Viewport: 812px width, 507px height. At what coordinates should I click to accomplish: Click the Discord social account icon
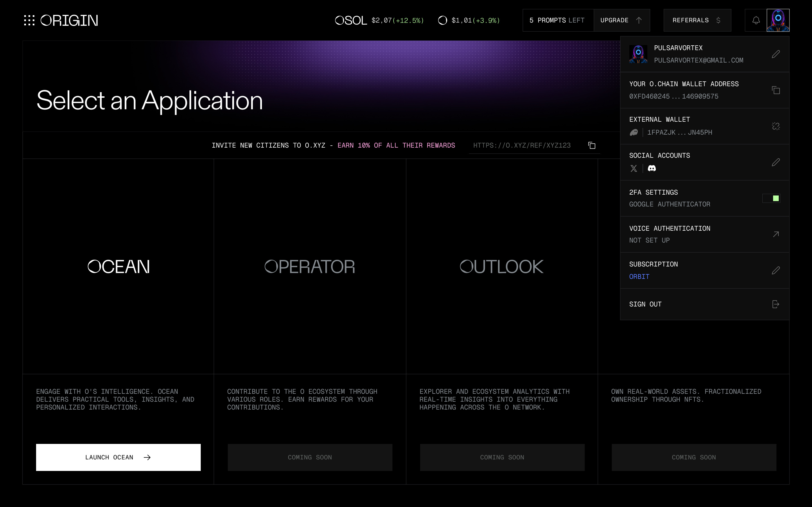pos(652,168)
